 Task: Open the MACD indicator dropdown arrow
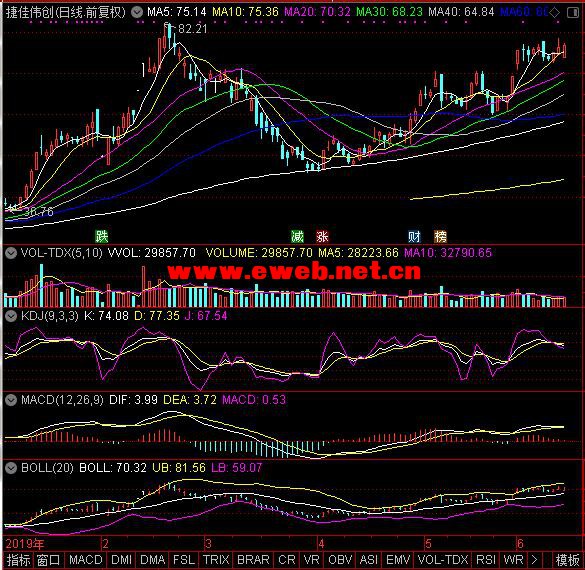coord(11,400)
